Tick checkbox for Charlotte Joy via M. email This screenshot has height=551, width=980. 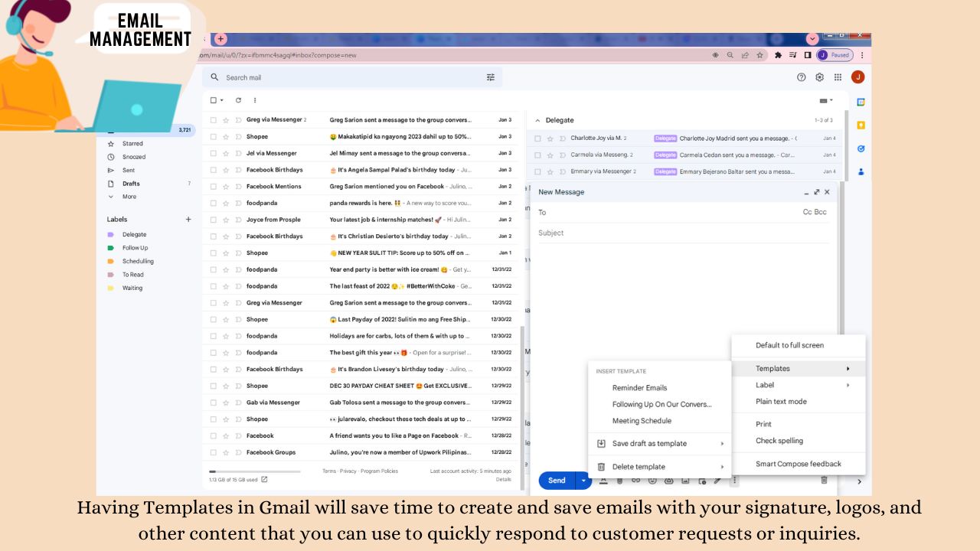coord(537,139)
